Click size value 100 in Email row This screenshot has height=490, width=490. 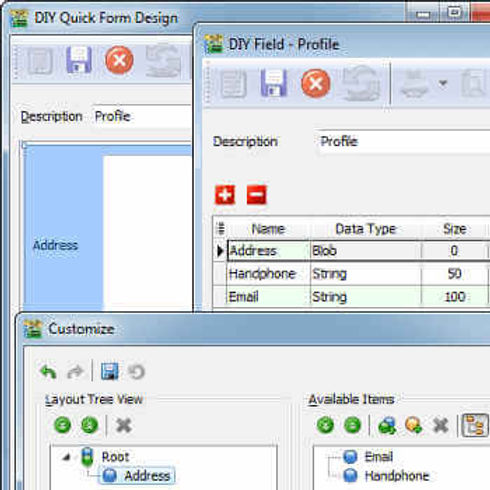(x=455, y=297)
